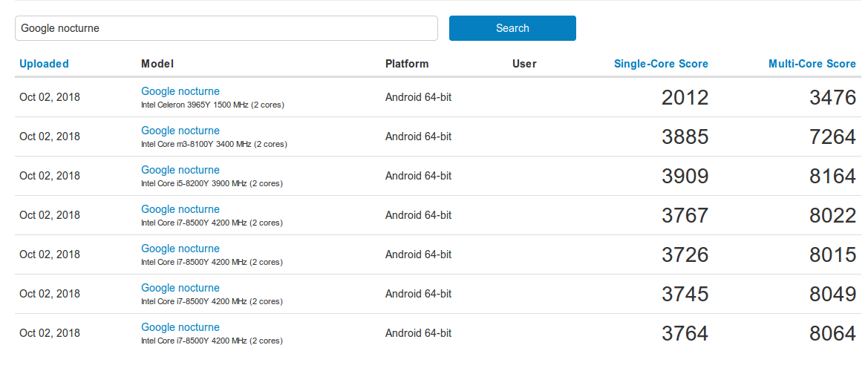Open Google nocturne link scoring 3767 single-core
This screenshot has width=868, height=368.
point(180,209)
